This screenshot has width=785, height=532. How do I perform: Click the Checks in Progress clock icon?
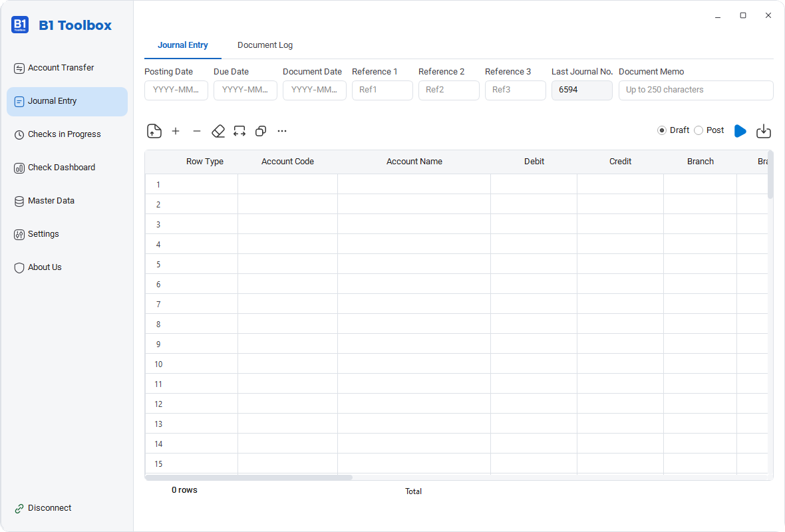click(x=19, y=134)
